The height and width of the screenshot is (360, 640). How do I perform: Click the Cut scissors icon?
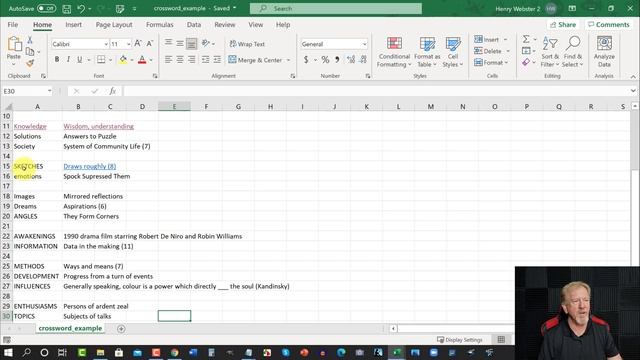pos(30,40)
